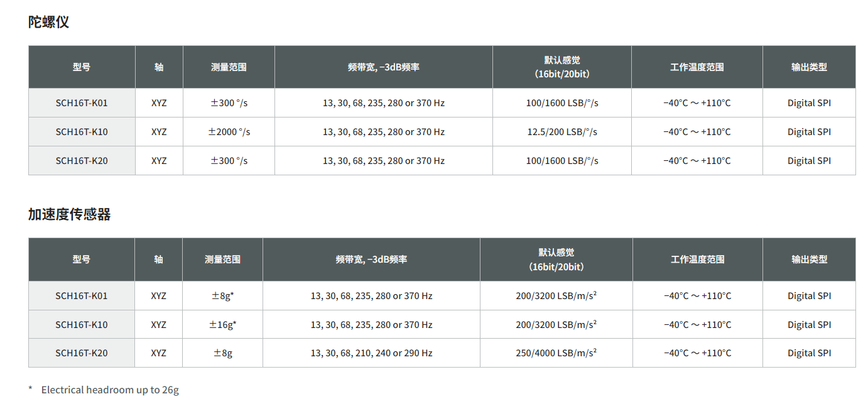The image size is (868, 399).
Task: Select SCH16T-K20 in the accelerometer table
Action: click(82, 353)
